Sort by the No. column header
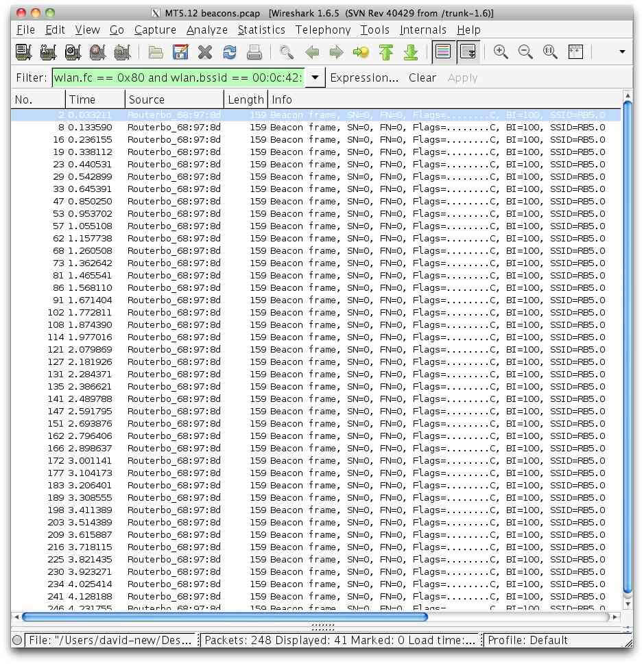The height and width of the screenshot is (664, 644). coord(38,99)
